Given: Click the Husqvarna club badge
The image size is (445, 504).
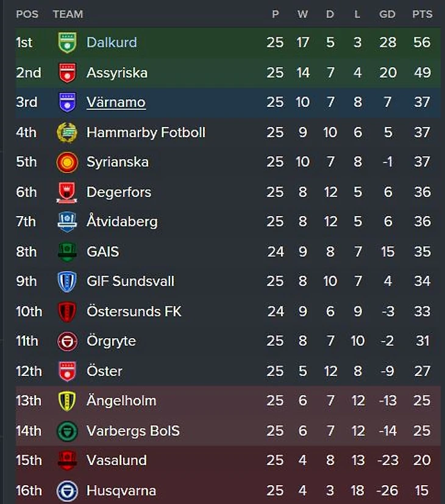Looking at the screenshot, I should tap(67, 491).
